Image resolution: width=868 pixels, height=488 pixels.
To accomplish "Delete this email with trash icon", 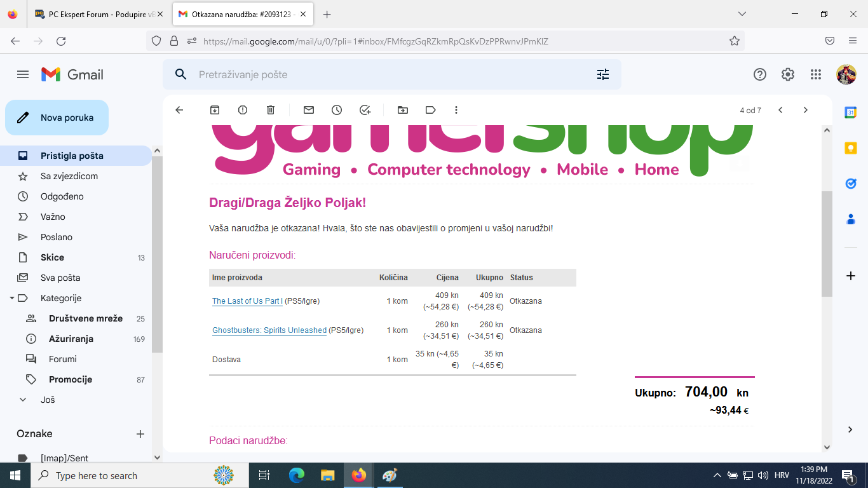I will tap(271, 110).
